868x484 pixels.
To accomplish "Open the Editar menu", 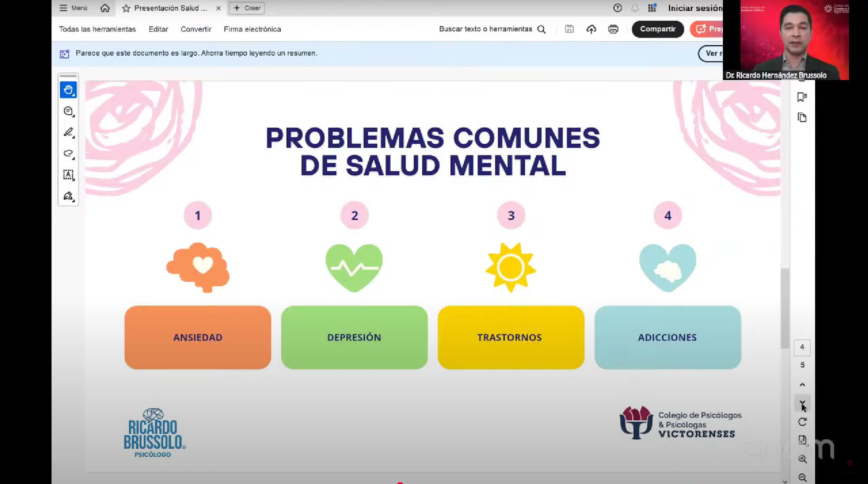I will 158,29.
